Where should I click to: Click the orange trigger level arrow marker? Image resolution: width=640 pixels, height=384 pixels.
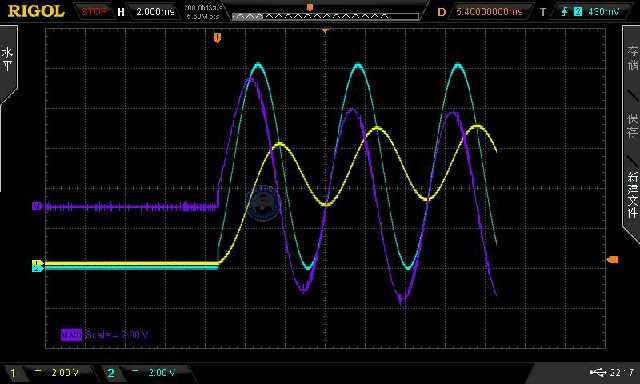pos(612,260)
